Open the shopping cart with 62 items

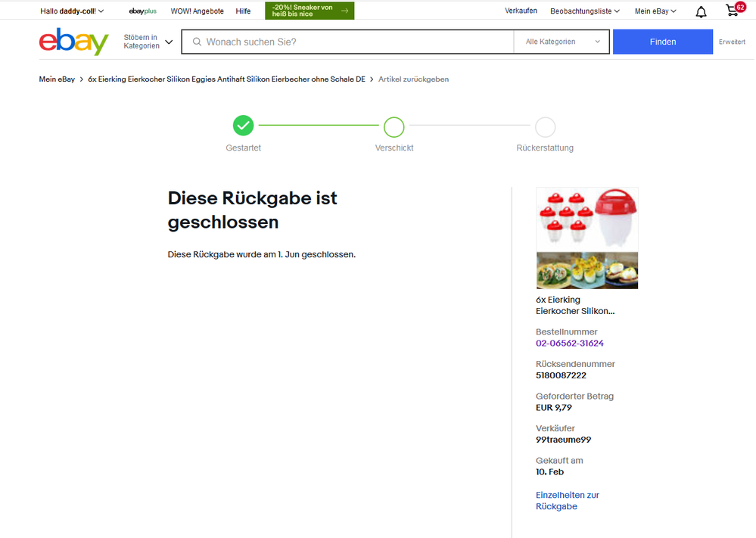732,11
